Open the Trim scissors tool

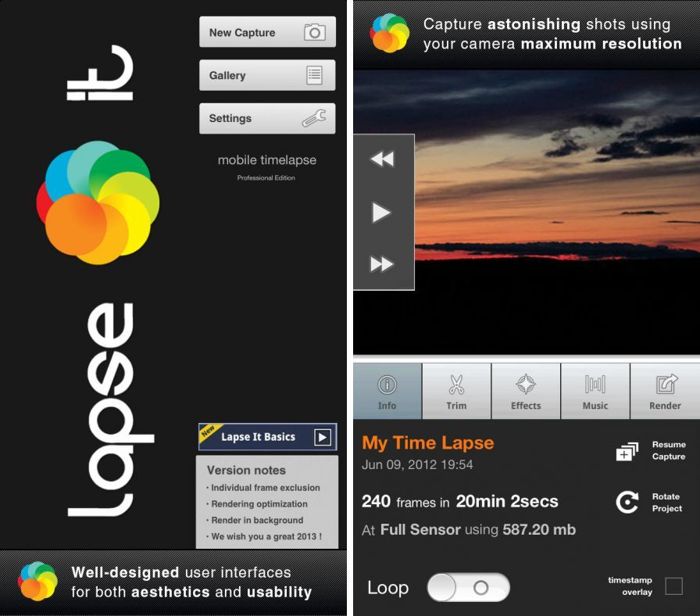click(456, 390)
